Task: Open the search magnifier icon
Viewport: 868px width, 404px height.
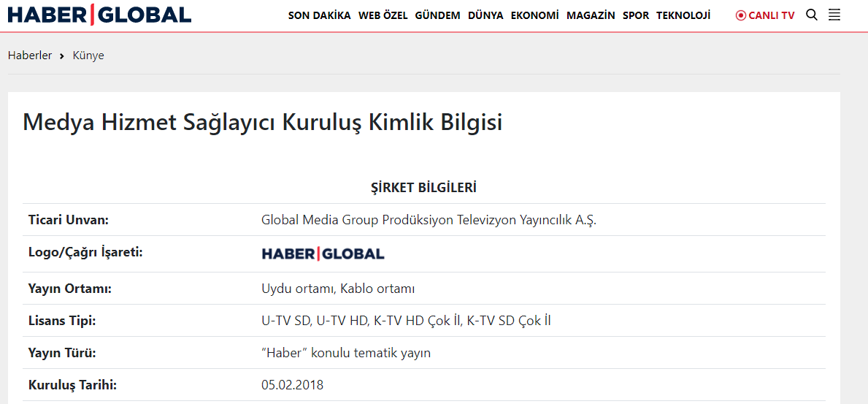Action: pyautogui.click(x=812, y=15)
